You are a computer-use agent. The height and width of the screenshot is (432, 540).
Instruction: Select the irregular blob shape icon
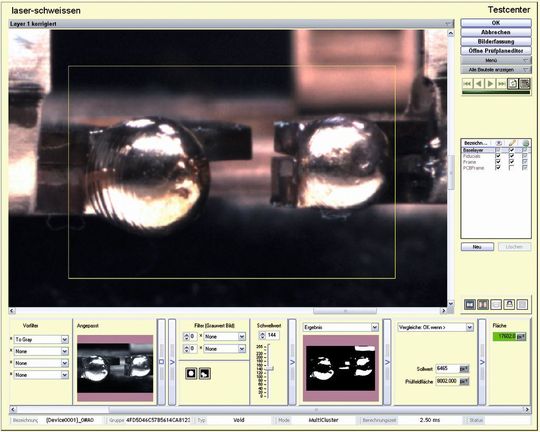coord(205,373)
